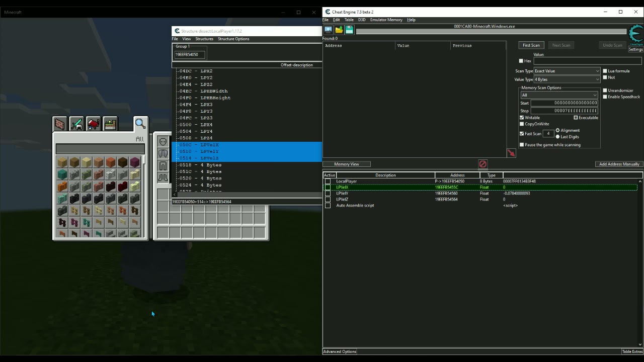Open the File menu in Cheat Engine

point(326,20)
